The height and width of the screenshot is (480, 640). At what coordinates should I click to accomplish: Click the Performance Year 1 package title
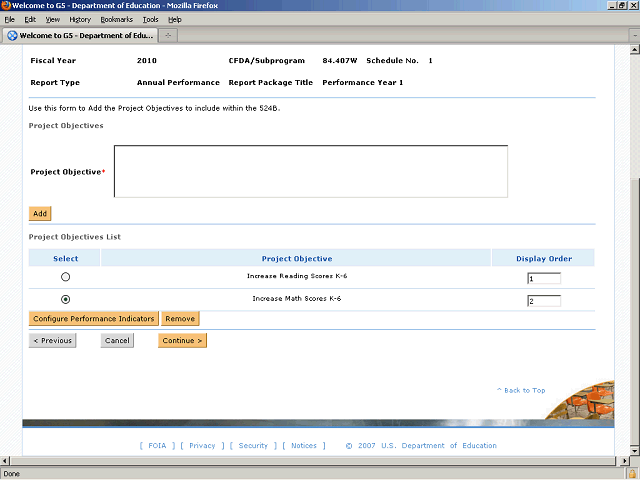(362, 82)
